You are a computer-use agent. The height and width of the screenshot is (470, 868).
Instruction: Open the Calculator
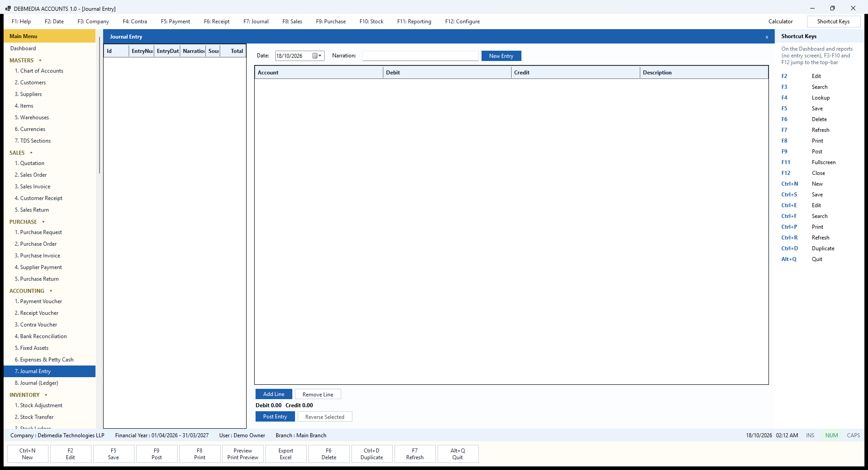click(x=781, y=22)
